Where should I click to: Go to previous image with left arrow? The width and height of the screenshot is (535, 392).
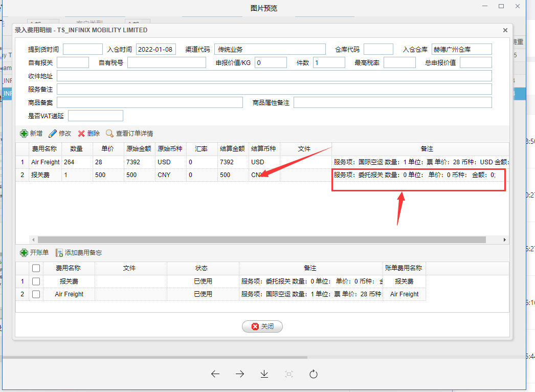click(x=215, y=374)
